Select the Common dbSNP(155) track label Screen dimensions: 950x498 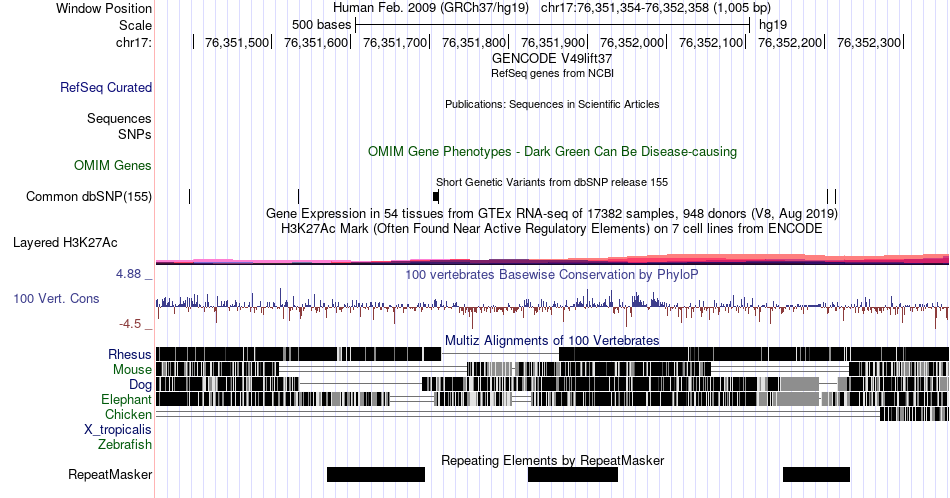coord(89,196)
